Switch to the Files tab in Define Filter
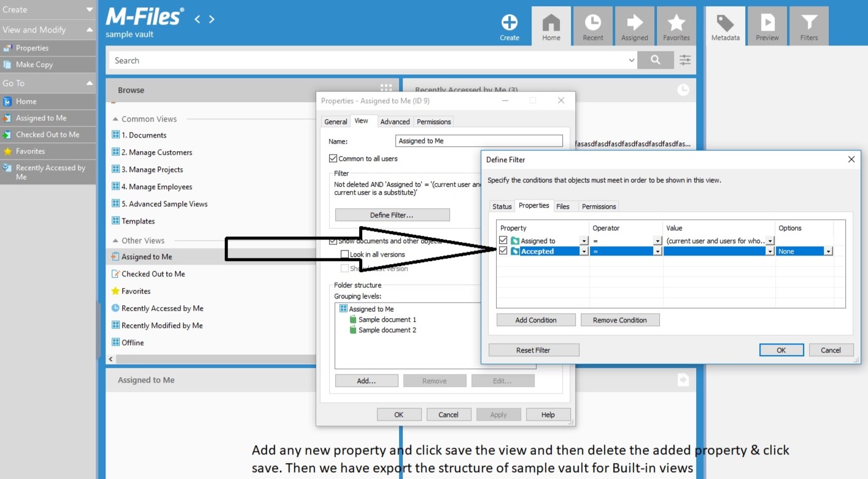868x479 pixels. click(563, 206)
